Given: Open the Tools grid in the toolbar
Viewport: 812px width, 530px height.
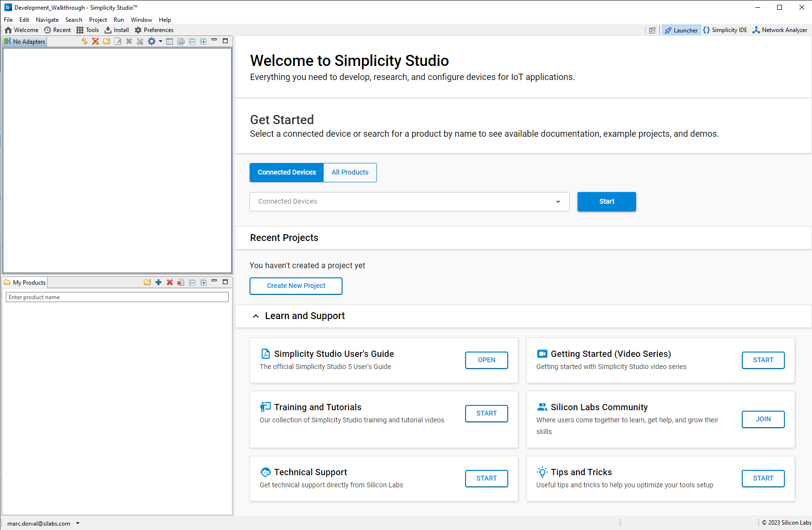Looking at the screenshot, I should click(x=88, y=30).
